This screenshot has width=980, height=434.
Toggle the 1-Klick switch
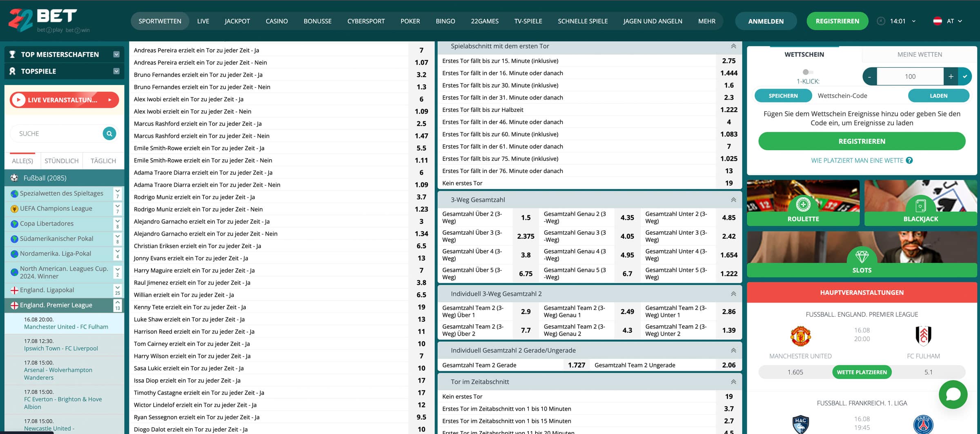point(807,72)
